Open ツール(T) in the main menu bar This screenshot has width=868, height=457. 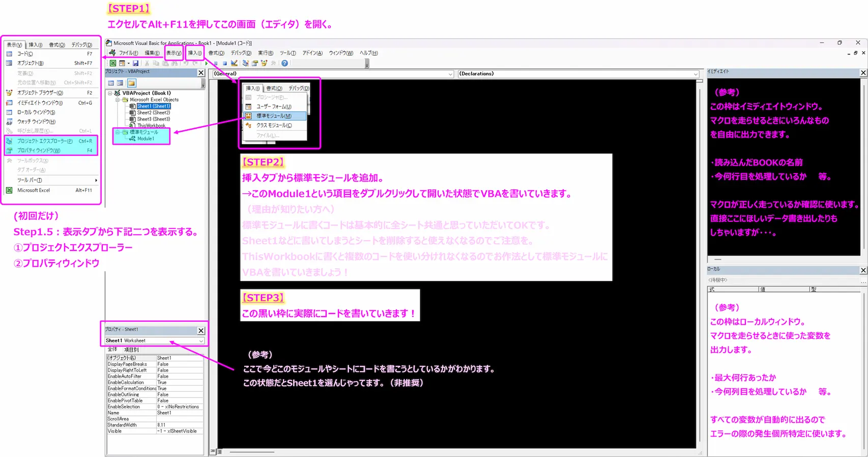(287, 53)
